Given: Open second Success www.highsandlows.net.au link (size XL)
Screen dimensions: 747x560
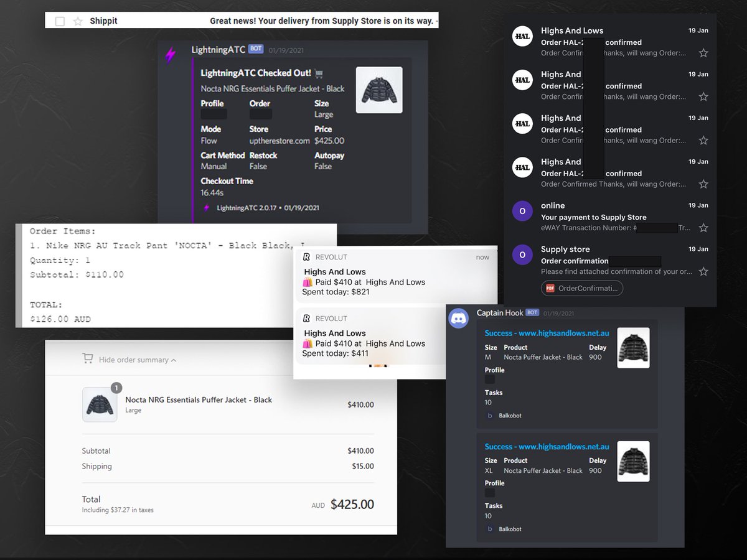Looking at the screenshot, I should [547, 447].
